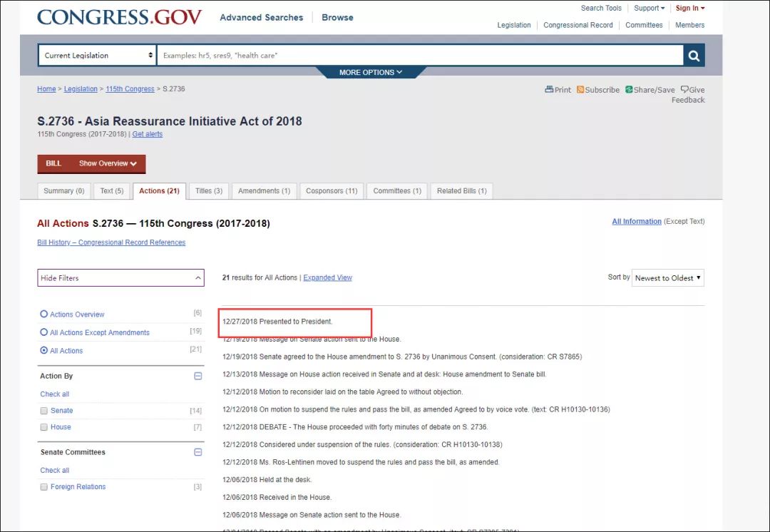Viewport: 770px width, 532px height.
Task: Open the Sign In dropdown
Action: (x=690, y=9)
